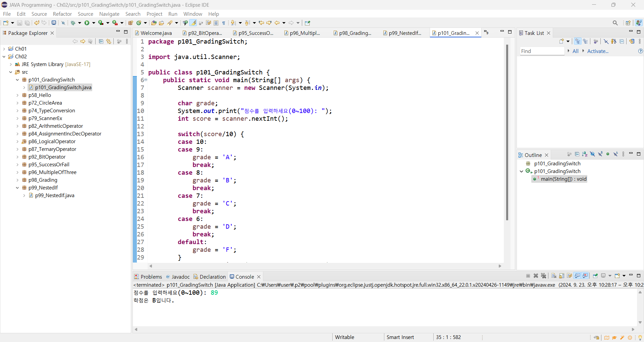Start debugging with the bug icon
Viewport: 644px width, 342px height.
tap(73, 23)
